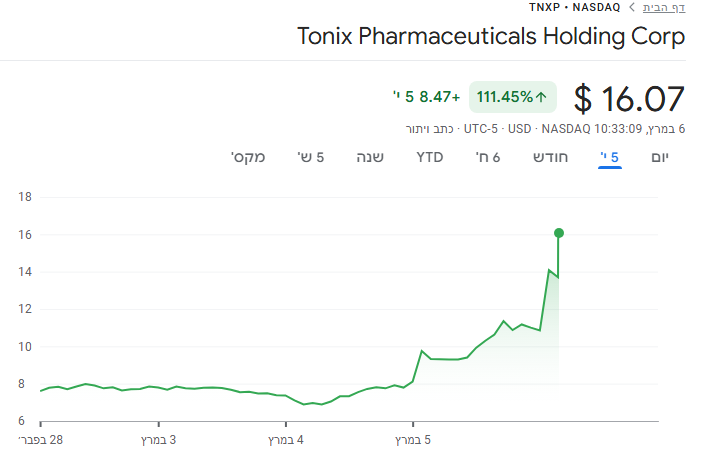
Task: Click the +8.47 price change text
Action: (440, 97)
